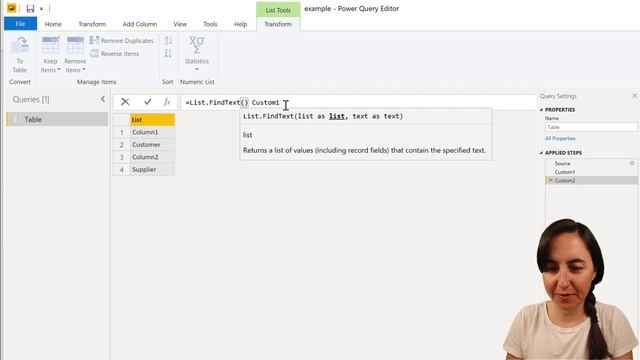This screenshot has width=640, height=360.
Task: Click row number 4 in the list
Action: 122,169
